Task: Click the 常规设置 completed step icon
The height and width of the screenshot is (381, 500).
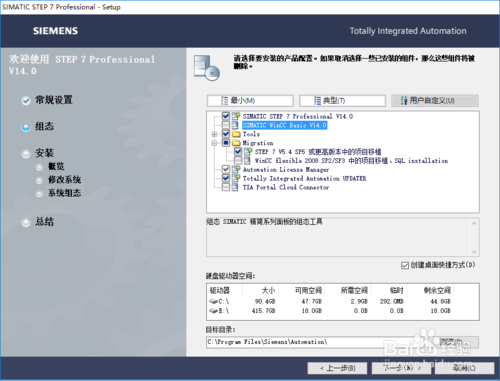Action: pyautogui.click(x=26, y=100)
